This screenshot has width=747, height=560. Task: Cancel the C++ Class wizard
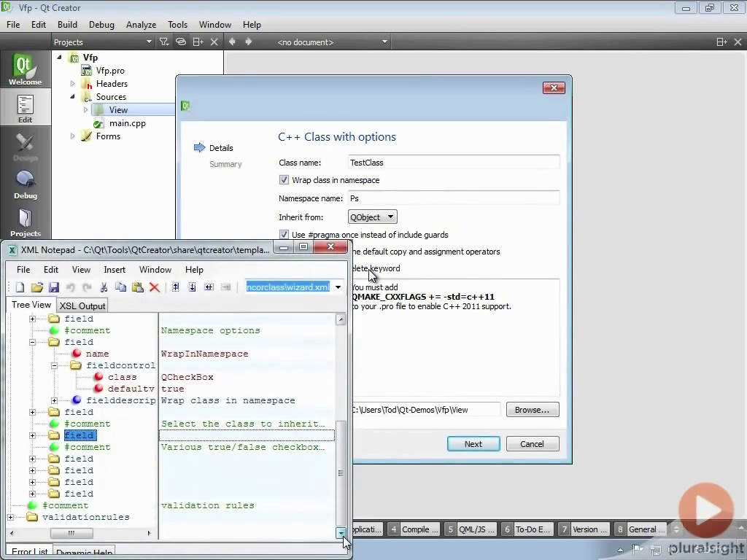[532, 444]
